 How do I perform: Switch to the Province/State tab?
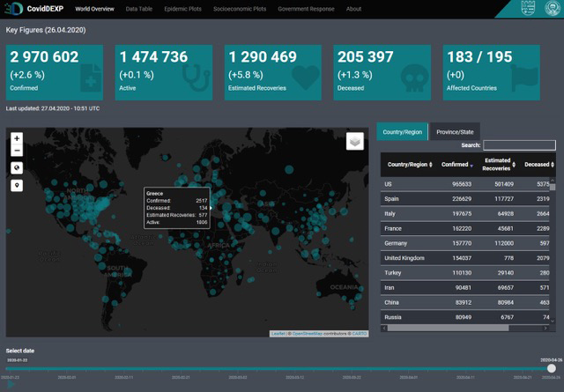(x=455, y=132)
